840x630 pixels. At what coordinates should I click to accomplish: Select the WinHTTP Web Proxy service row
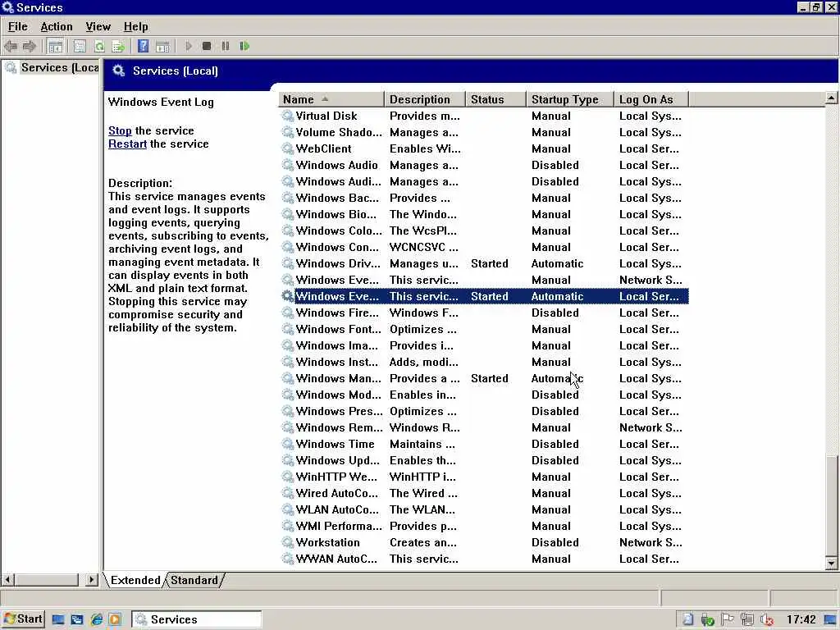coord(484,477)
